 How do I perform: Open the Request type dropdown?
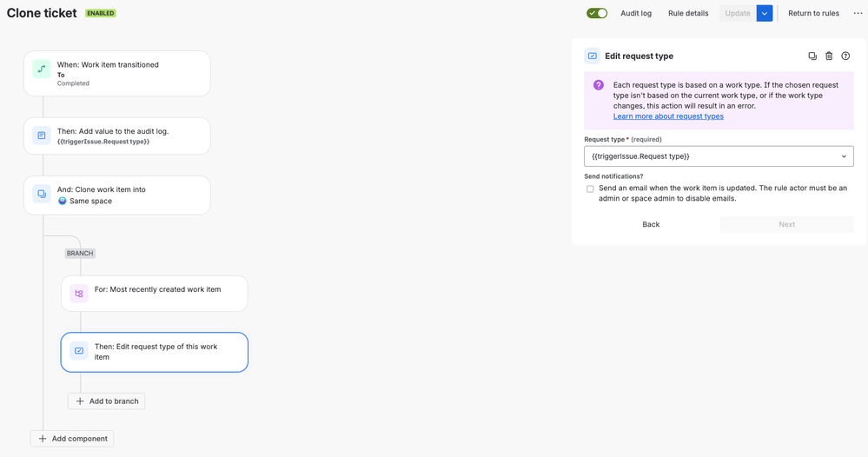coord(719,156)
